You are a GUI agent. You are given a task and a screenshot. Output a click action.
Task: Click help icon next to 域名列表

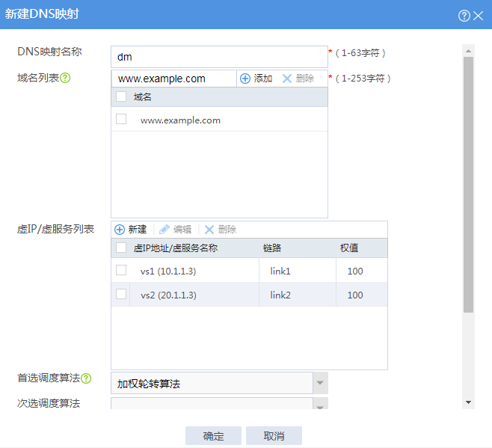[x=65, y=78]
